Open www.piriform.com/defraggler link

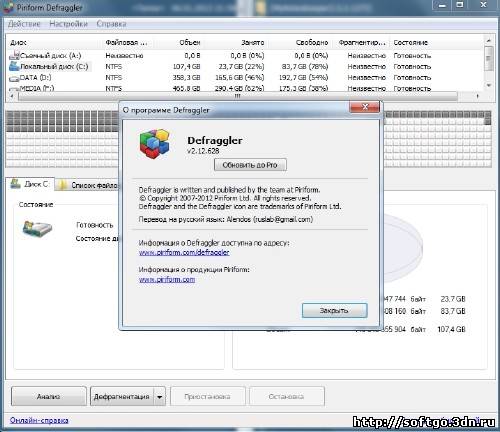click(184, 252)
